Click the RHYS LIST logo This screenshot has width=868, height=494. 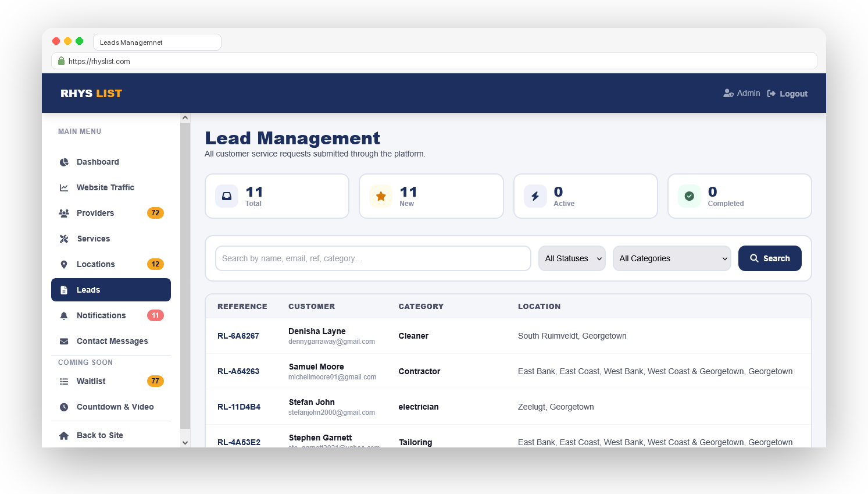coord(91,94)
